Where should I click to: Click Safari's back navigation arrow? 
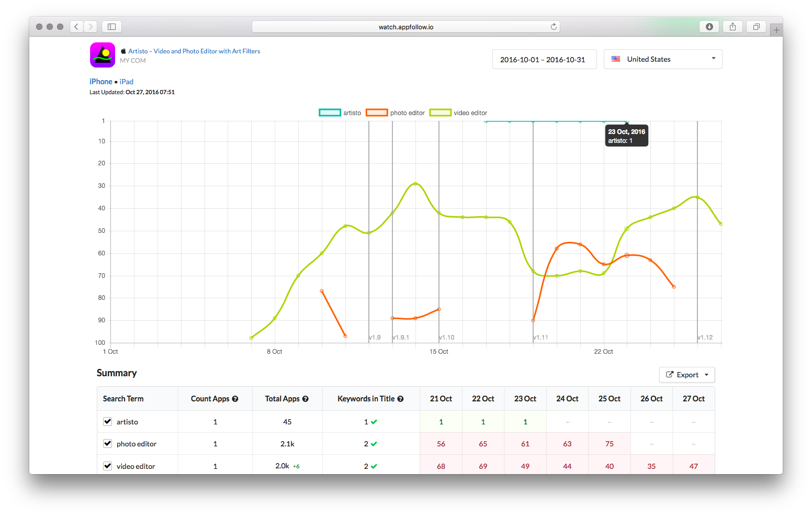click(77, 27)
